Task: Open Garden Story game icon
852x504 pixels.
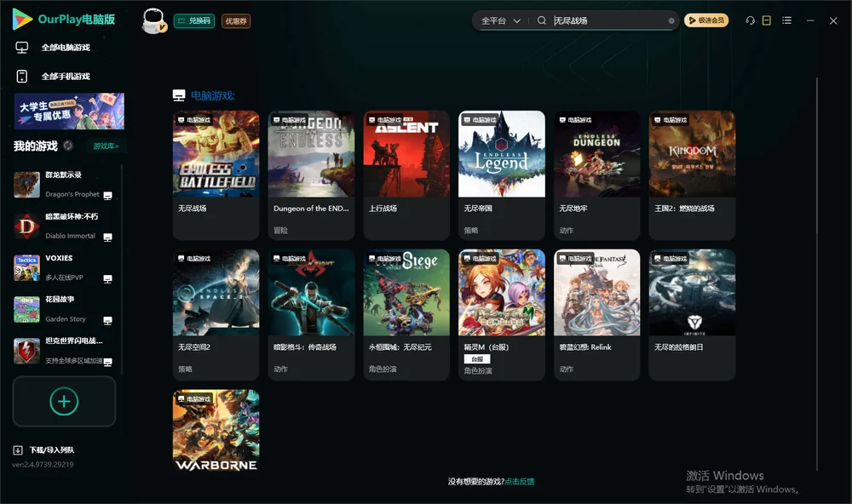Action: [x=26, y=310]
